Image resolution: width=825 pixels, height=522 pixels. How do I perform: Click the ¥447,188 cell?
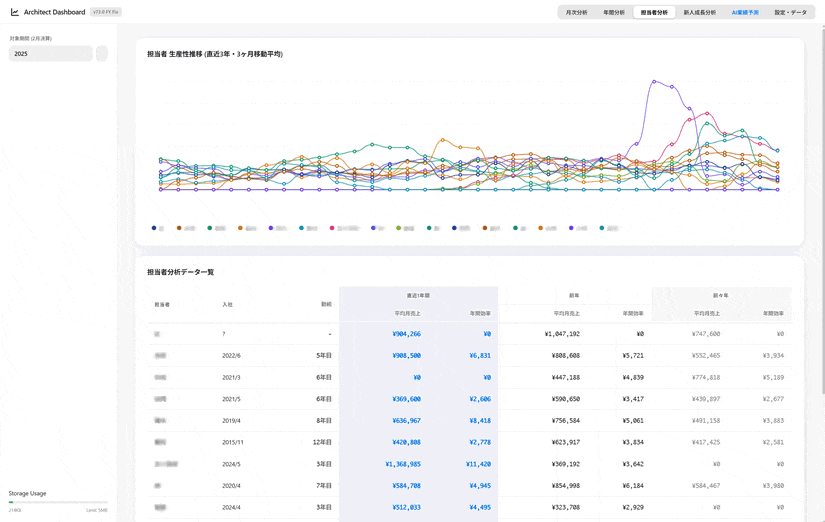pyautogui.click(x=566, y=377)
